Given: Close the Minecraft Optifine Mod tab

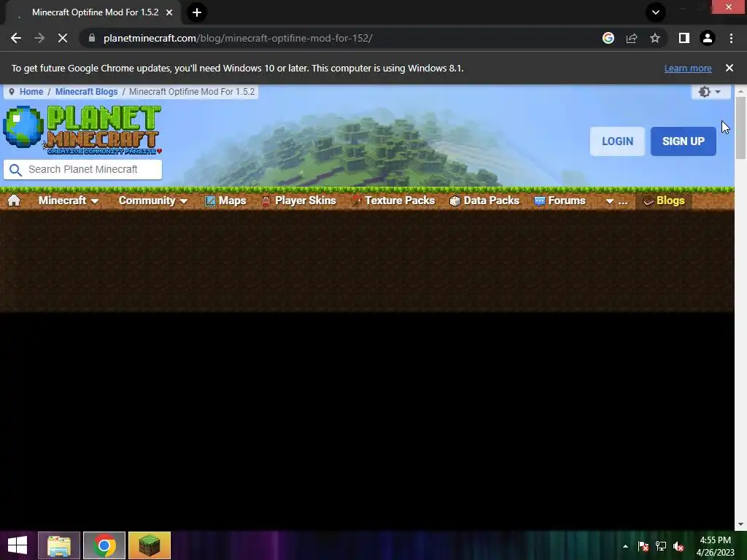Looking at the screenshot, I should [169, 12].
